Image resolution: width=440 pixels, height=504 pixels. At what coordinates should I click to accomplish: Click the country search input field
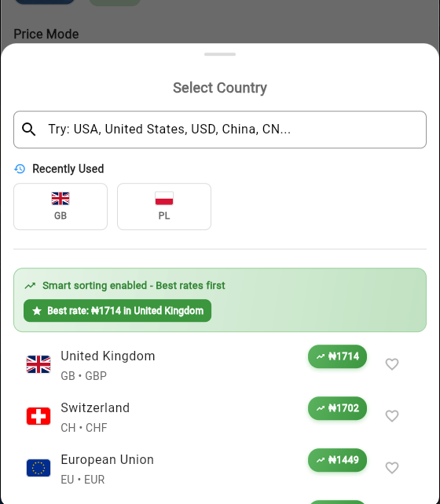coord(220,130)
